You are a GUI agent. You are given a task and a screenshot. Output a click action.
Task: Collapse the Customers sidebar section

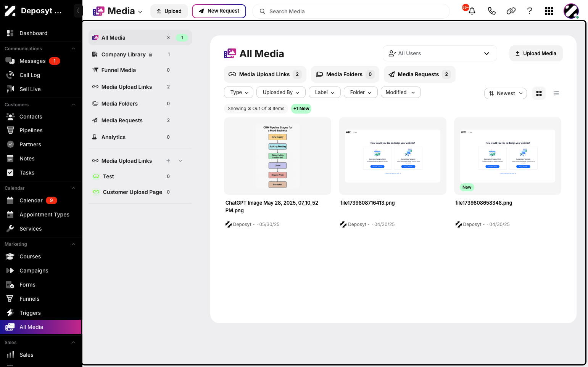(74, 105)
